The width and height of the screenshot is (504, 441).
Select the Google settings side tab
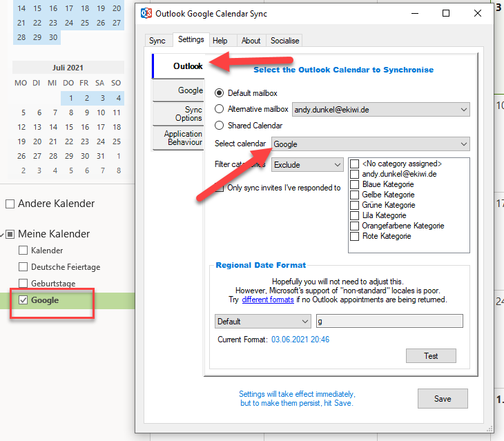point(178,90)
